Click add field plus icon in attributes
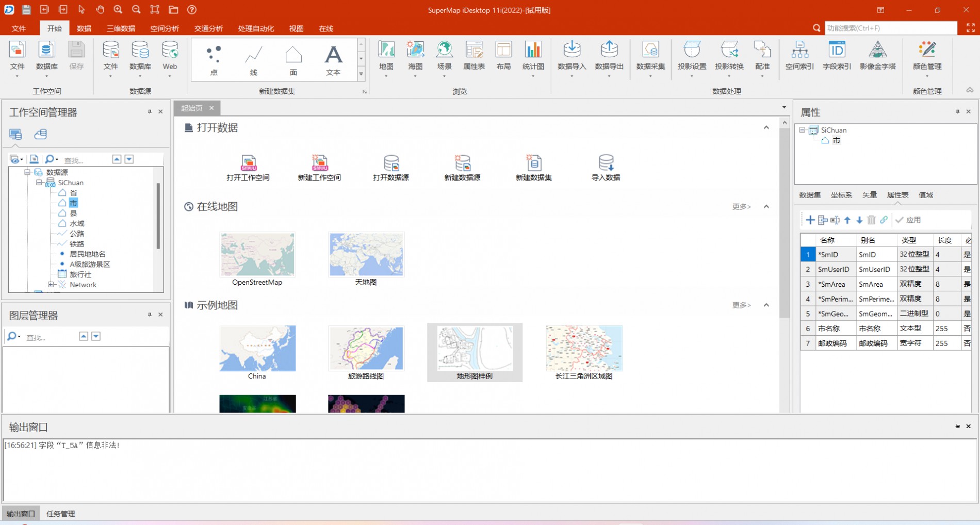Viewport: 980px width, 525px height. 810,220
